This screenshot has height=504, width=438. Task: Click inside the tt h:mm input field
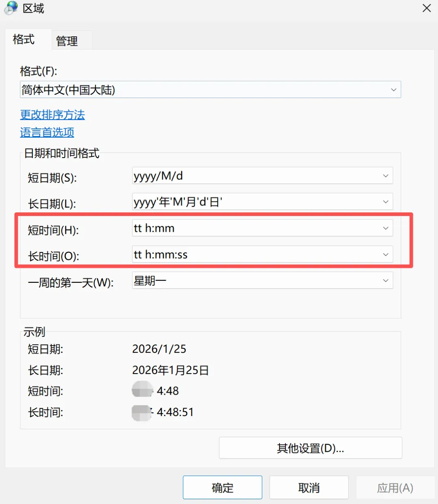point(243,228)
